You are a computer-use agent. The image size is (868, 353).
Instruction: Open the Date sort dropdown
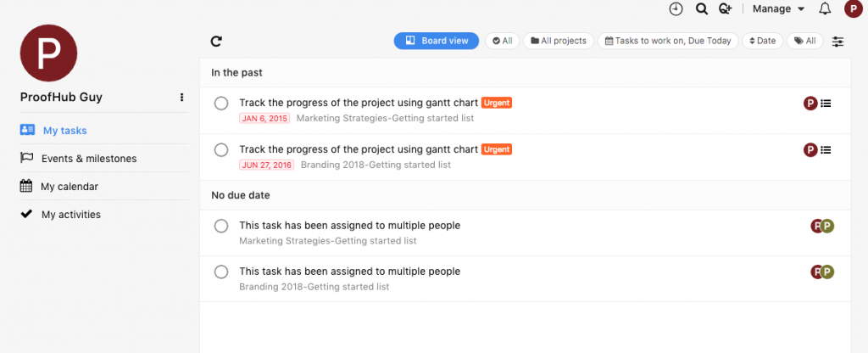coord(762,41)
